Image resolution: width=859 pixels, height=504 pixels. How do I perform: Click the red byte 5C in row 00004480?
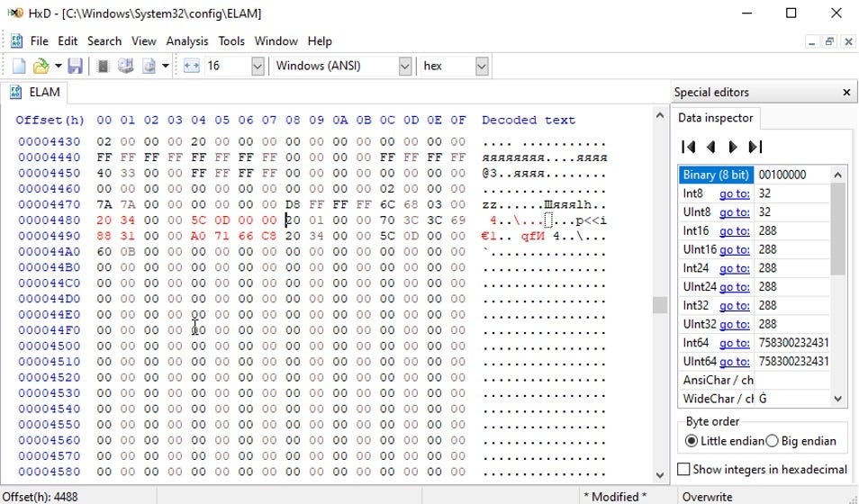click(198, 220)
